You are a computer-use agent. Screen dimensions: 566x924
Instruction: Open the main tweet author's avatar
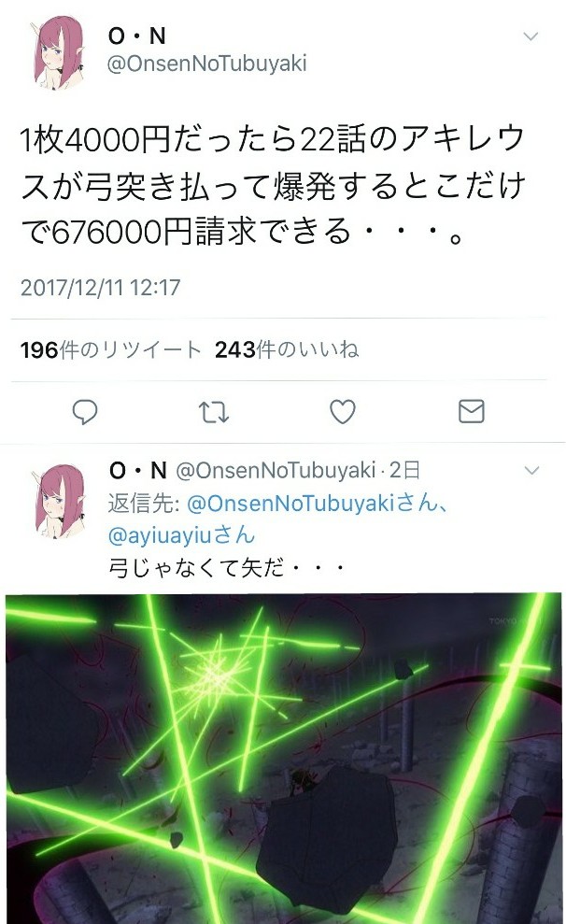(x=59, y=54)
